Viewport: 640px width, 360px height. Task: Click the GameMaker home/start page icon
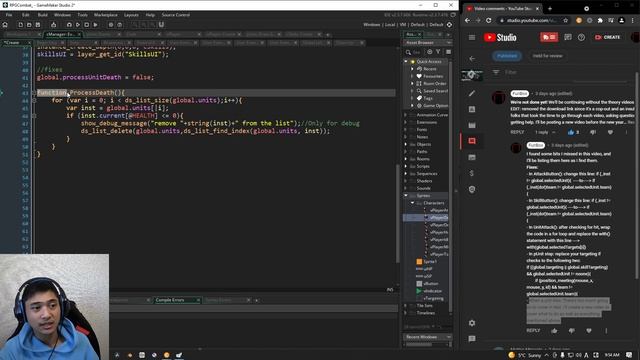[5, 25]
